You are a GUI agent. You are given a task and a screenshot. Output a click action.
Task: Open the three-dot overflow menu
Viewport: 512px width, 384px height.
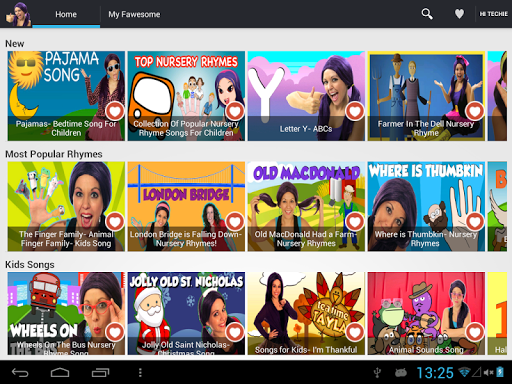(140, 372)
